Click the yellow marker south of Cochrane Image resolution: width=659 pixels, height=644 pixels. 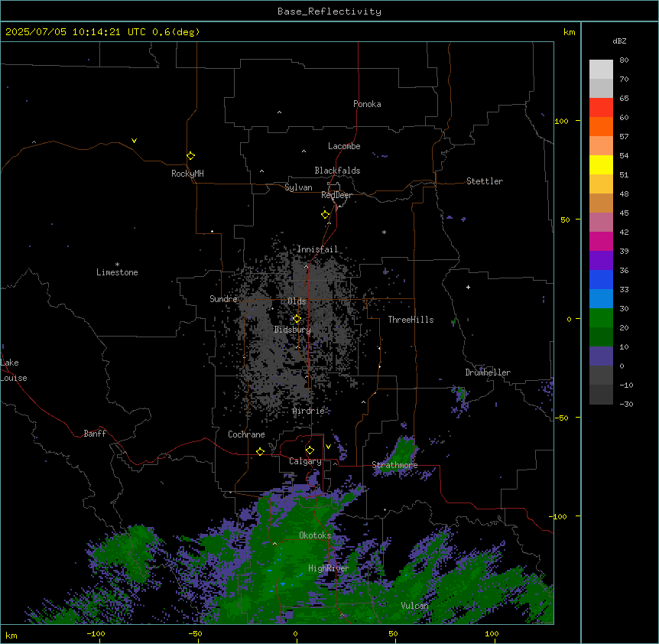coord(260,451)
